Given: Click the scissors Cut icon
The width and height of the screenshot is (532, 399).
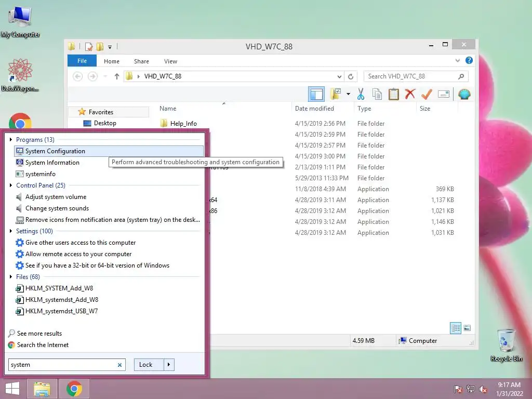Looking at the screenshot, I should [361, 94].
